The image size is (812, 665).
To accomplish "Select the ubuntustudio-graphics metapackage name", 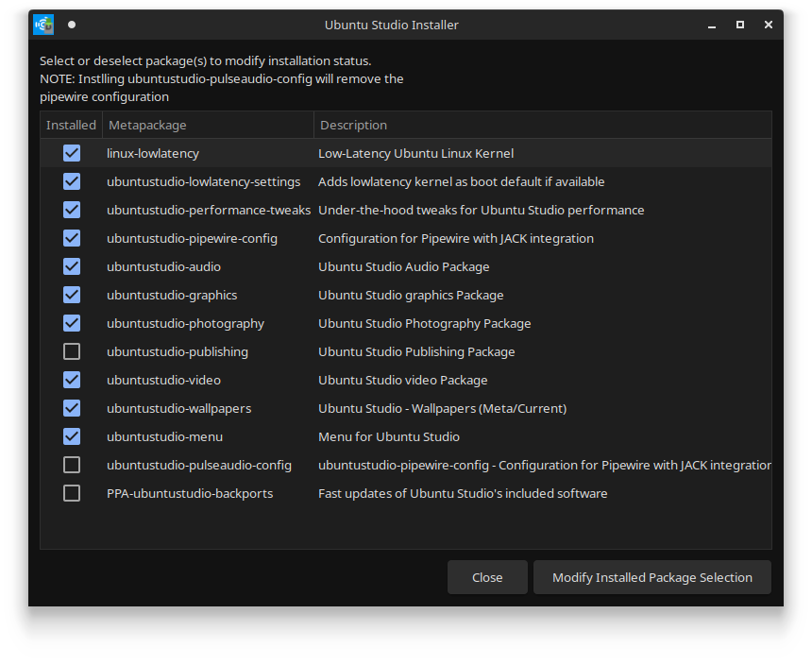I will coord(172,295).
